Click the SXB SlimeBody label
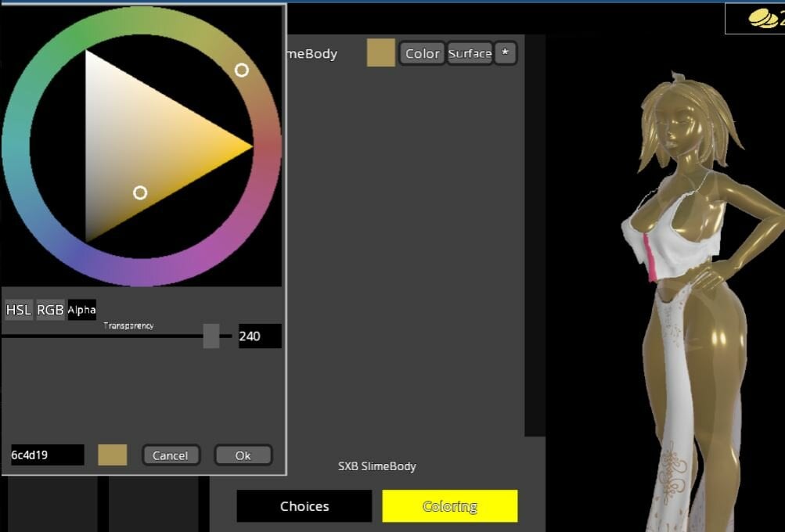 pos(377,466)
